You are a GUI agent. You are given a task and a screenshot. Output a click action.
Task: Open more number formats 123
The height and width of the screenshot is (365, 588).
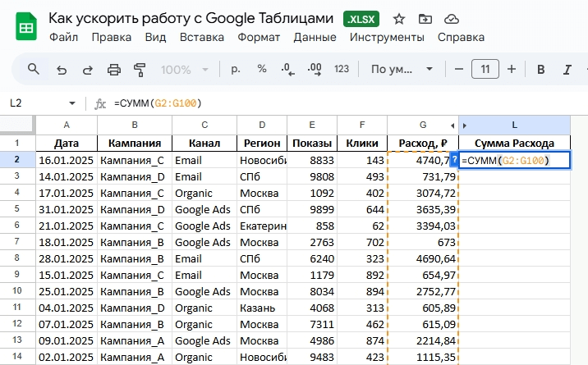(342, 69)
